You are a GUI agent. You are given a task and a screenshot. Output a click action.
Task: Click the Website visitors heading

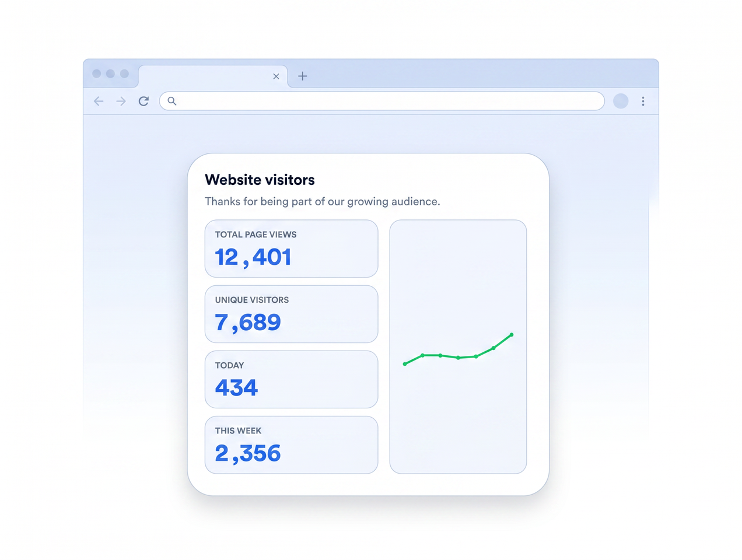(x=260, y=180)
